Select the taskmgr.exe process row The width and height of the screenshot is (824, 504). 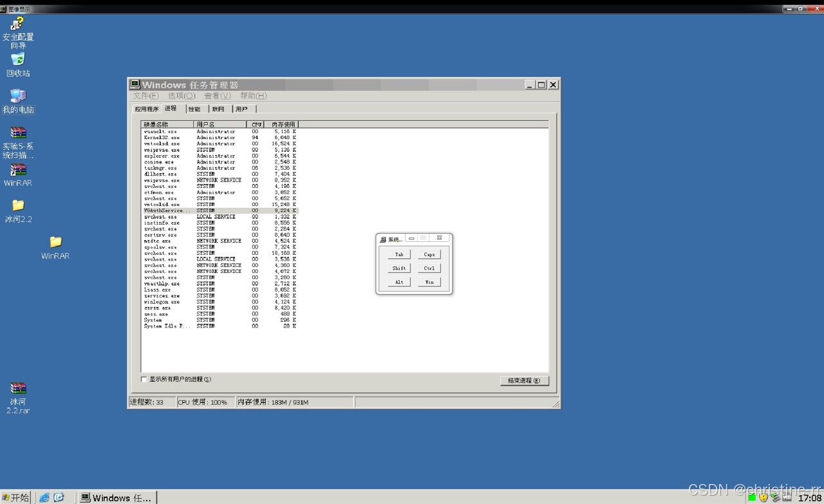(220, 168)
